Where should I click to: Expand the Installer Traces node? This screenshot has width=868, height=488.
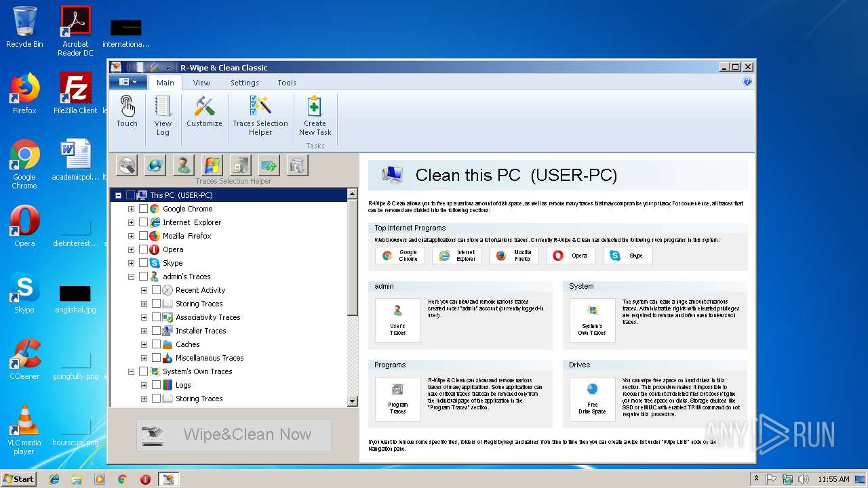coord(144,331)
